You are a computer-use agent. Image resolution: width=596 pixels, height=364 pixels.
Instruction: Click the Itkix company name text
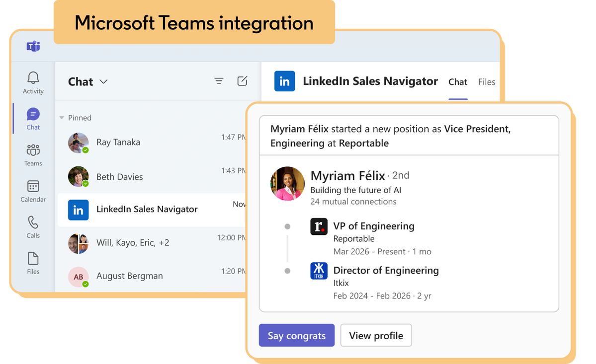tap(341, 283)
